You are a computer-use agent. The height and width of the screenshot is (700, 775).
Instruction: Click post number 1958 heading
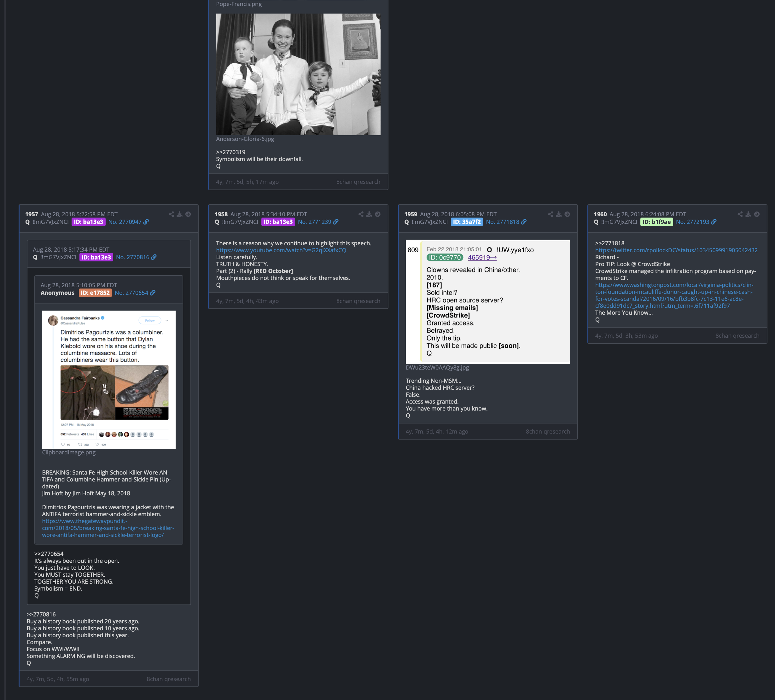(x=221, y=214)
